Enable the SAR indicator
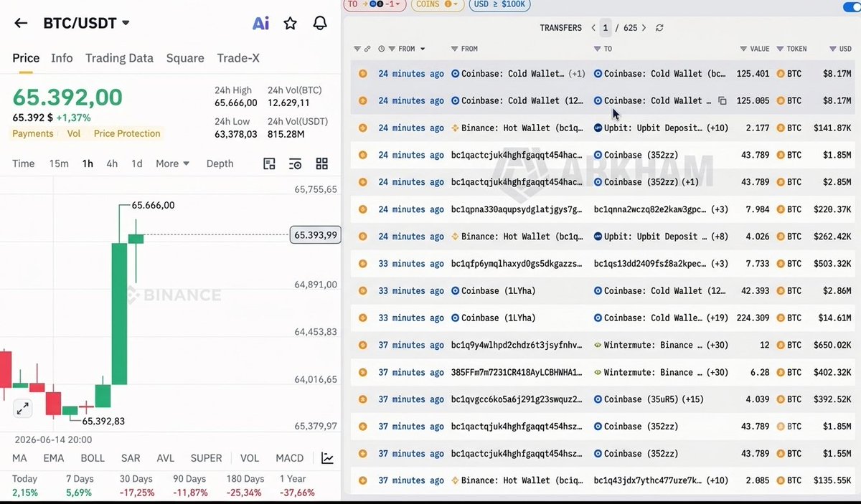 pyautogui.click(x=131, y=458)
